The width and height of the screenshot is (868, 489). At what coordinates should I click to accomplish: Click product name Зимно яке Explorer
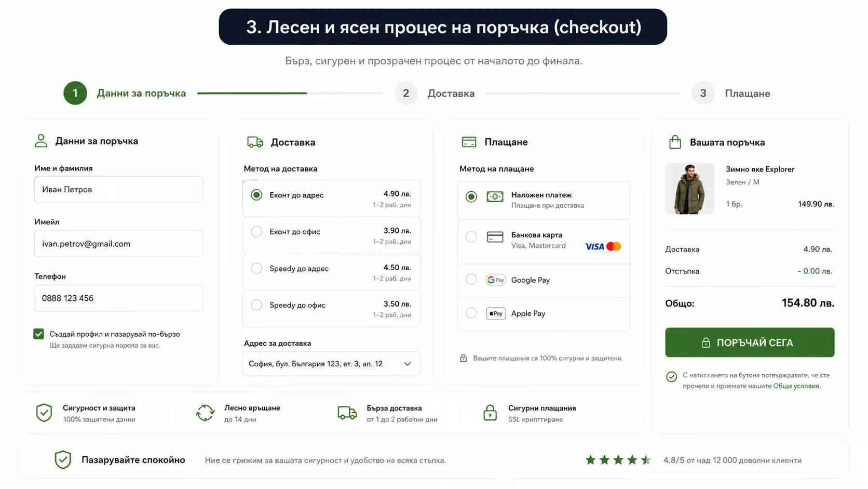coord(760,169)
